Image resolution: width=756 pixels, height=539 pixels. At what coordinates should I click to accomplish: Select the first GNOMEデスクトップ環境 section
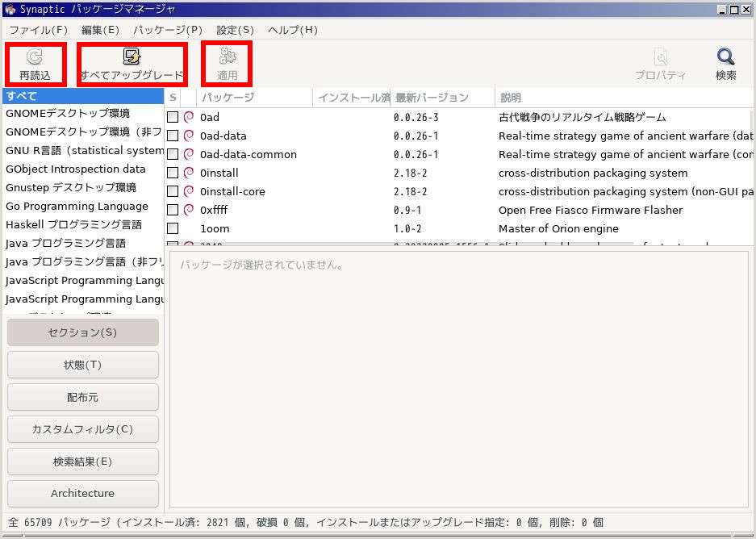[83, 113]
